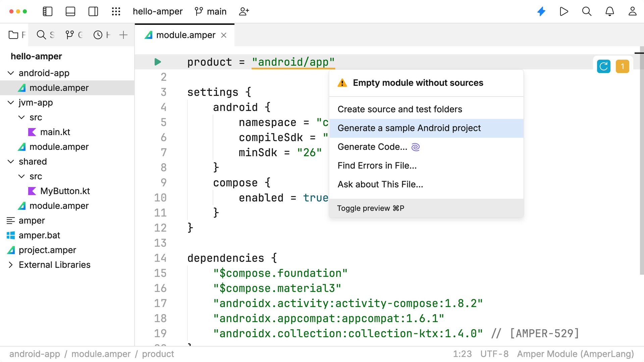Viewport: 644px width, 362px height.
Task: Click the "$compose.foundation" dependency line
Action: click(x=280, y=273)
